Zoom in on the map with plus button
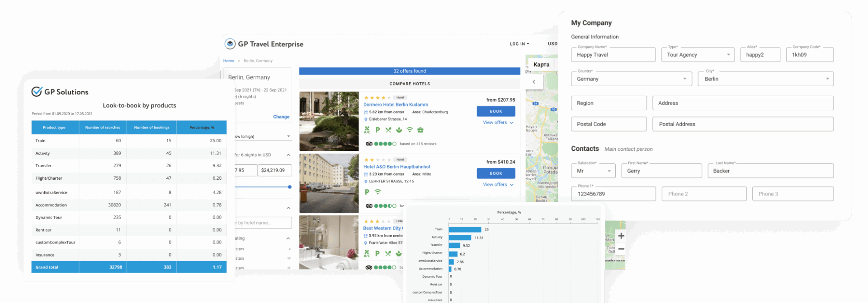This screenshot has width=868, height=303. [x=621, y=236]
